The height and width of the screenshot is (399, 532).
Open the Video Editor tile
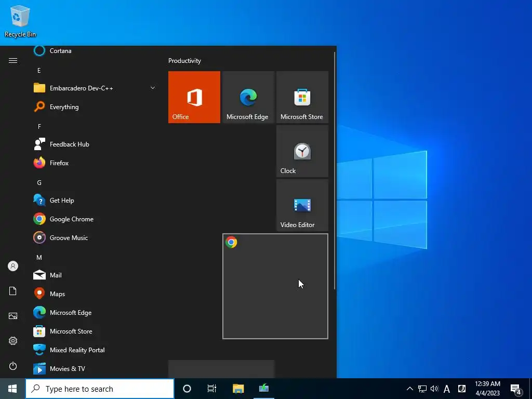(x=302, y=205)
